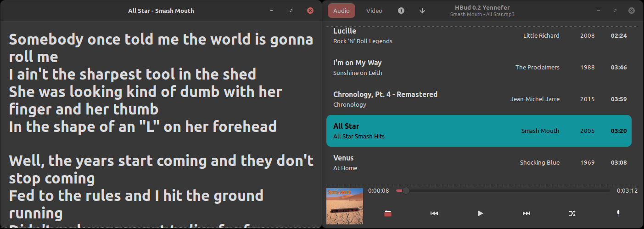Maximize the lyrics window

(x=291, y=11)
